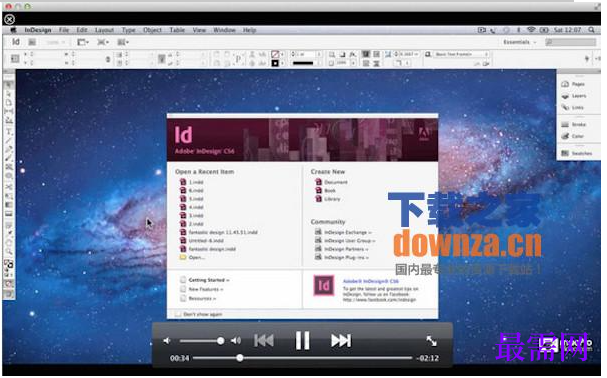Open recent file fantastic design.indd
The image size is (607, 378).
pos(208,249)
